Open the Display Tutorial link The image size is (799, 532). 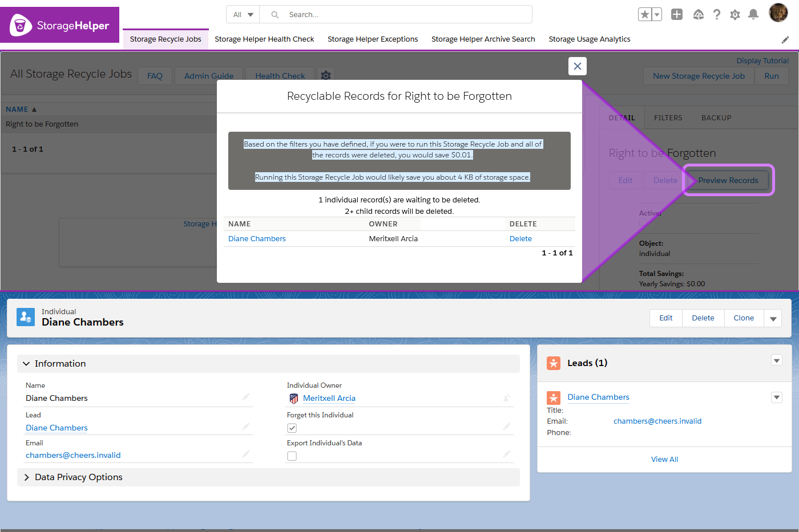[762, 61]
